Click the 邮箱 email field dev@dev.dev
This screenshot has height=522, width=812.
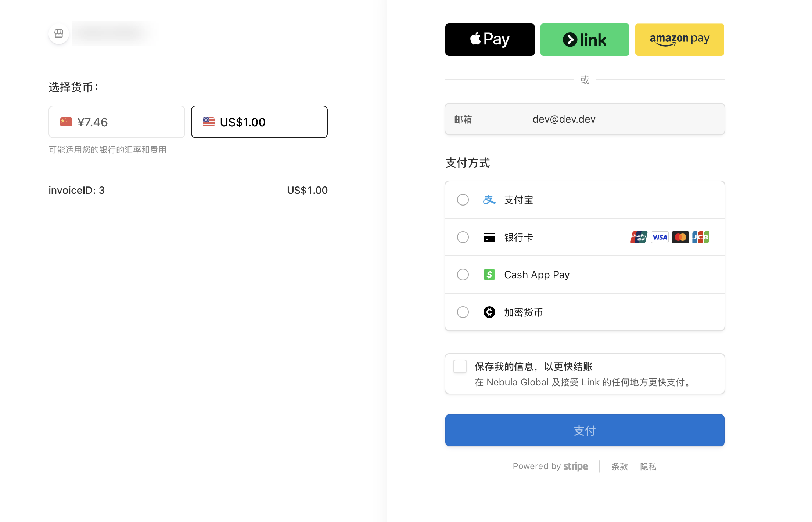[x=585, y=119]
